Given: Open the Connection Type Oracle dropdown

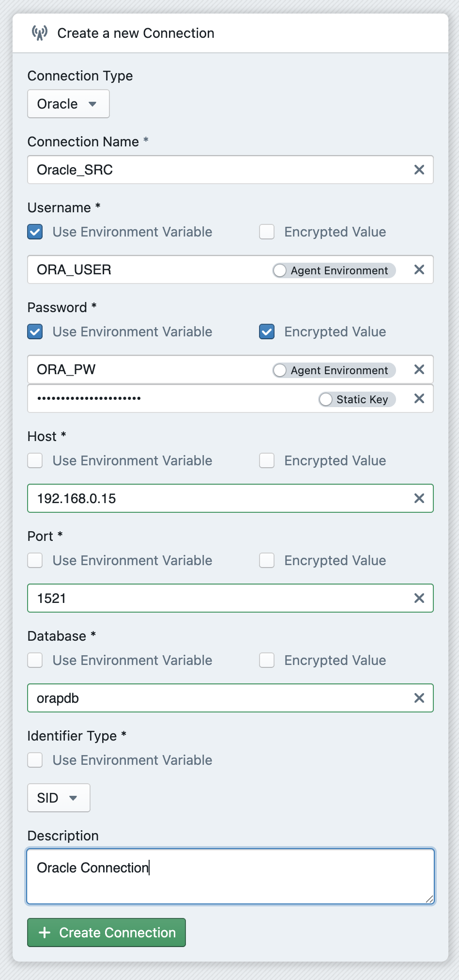Looking at the screenshot, I should pyautogui.click(x=68, y=104).
